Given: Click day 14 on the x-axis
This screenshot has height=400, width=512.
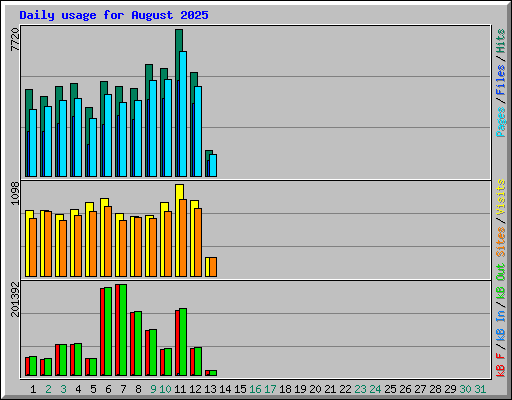Looking at the screenshot, I should 225,389.
